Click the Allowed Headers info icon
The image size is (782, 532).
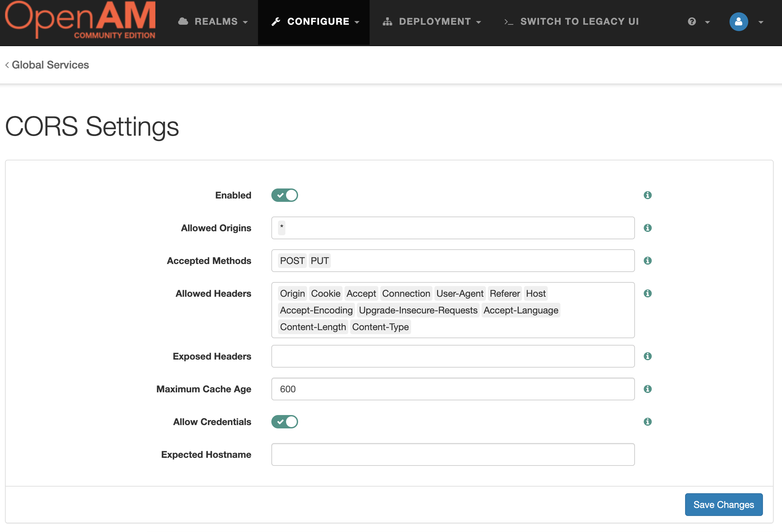pos(647,293)
